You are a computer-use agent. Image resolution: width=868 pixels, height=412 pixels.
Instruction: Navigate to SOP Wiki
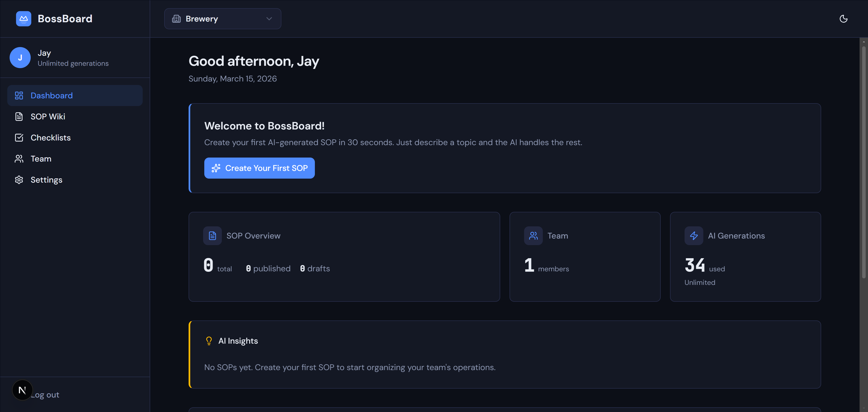[x=48, y=117]
